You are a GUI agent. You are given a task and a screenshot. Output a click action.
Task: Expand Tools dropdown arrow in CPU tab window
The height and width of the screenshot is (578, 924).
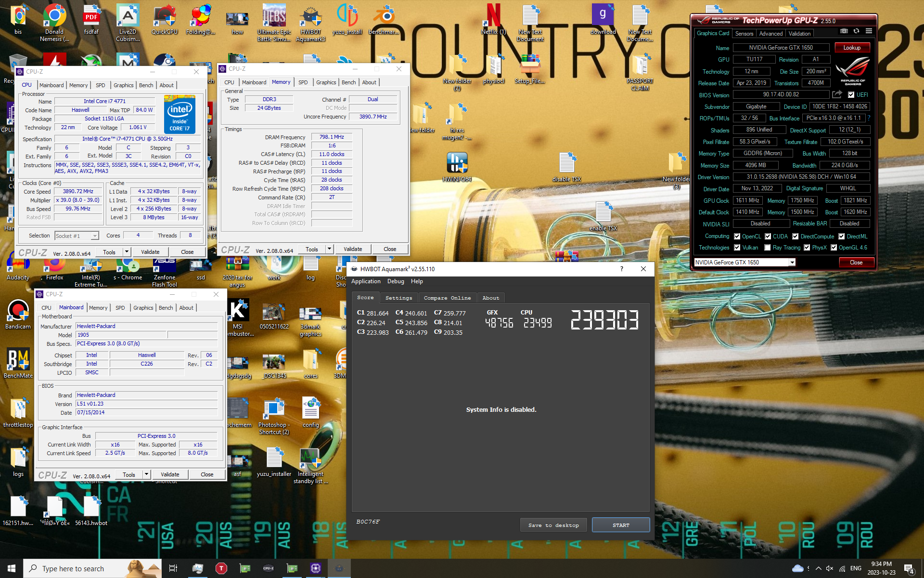(127, 251)
